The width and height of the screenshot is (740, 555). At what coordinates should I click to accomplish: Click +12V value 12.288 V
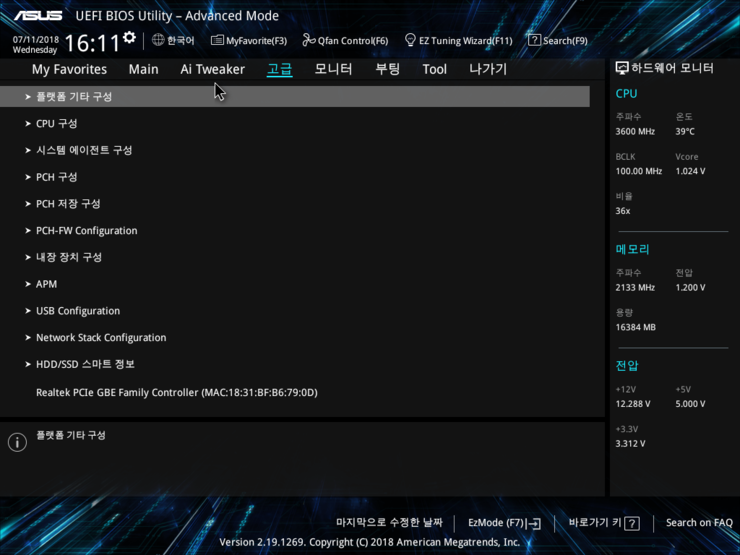click(x=632, y=404)
